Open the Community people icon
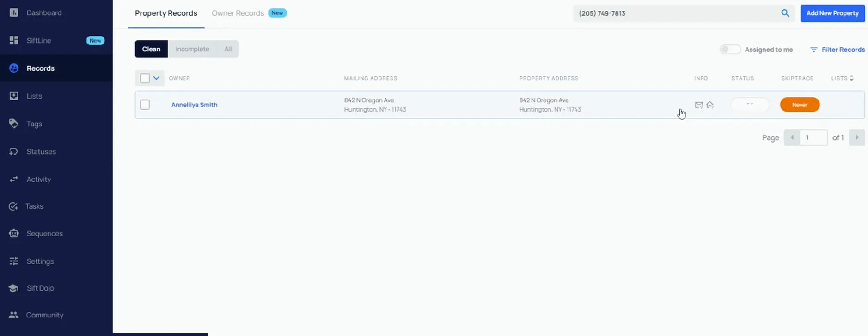The height and width of the screenshot is (336, 868). click(x=14, y=315)
